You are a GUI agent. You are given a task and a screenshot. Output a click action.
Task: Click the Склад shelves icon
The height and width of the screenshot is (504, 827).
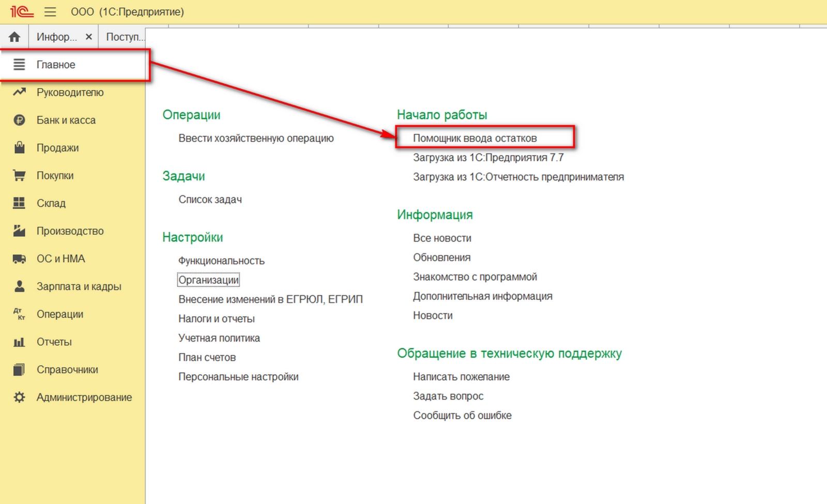pos(19,203)
